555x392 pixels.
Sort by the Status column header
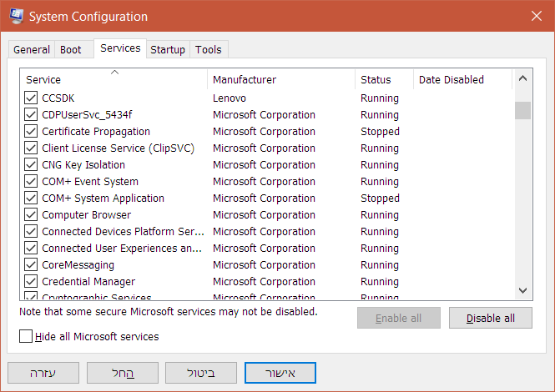[x=384, y=79]
